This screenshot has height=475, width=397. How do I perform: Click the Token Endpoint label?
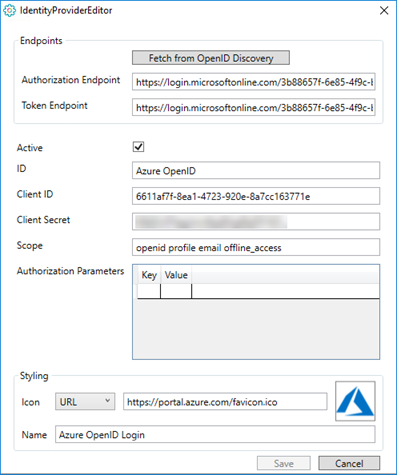tap(54, 106)
